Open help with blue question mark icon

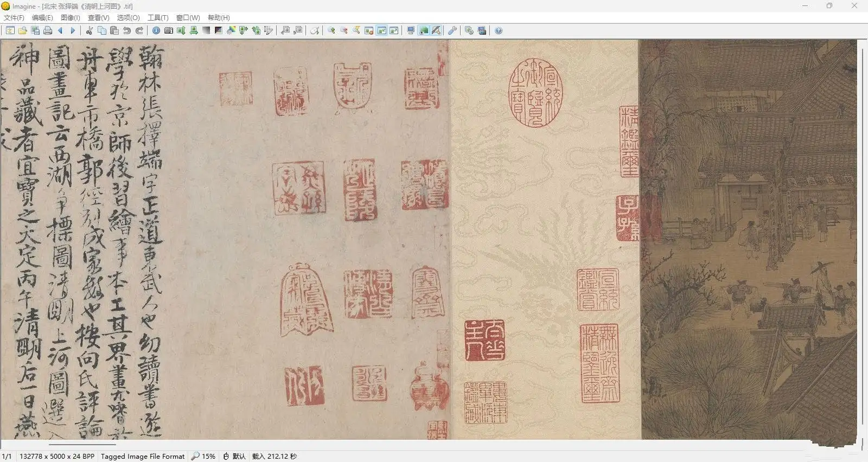[499, 30]
